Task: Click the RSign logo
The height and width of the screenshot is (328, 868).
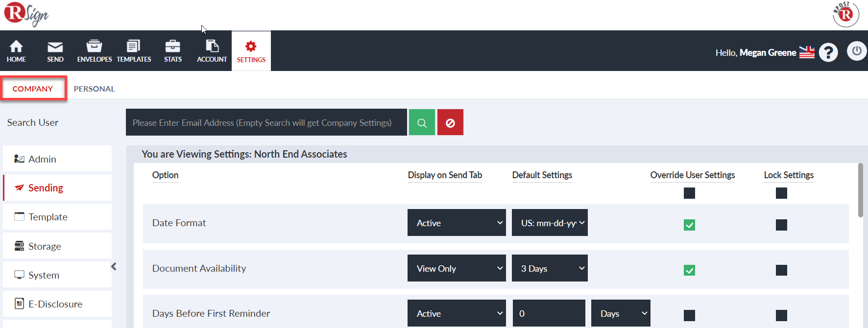Action: [x=26, y=14]
